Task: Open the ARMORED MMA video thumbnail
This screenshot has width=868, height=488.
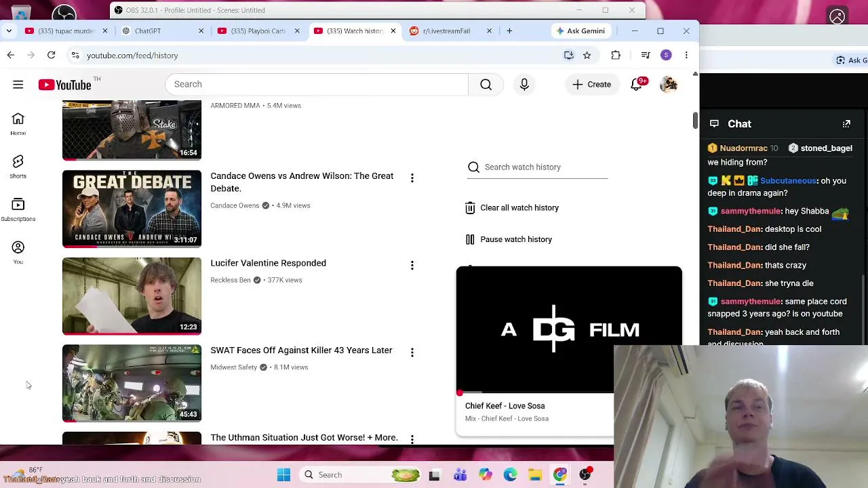Action: click(x=132, y=130)
